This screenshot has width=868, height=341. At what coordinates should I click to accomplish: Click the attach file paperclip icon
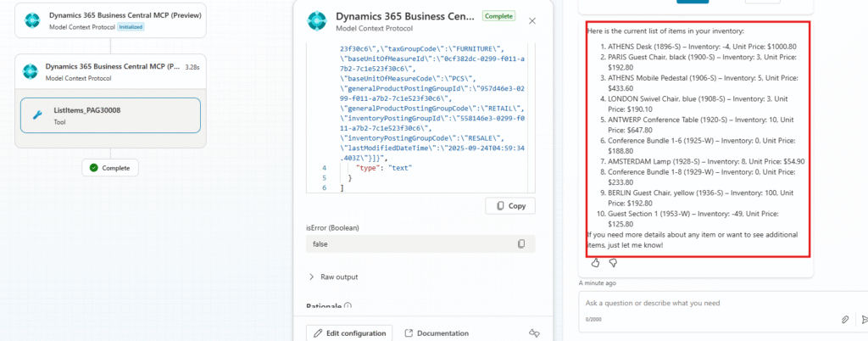844,319
